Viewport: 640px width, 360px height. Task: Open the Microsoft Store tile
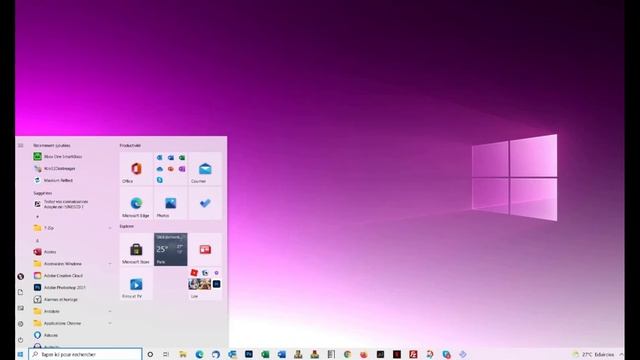tap(136, 249)
